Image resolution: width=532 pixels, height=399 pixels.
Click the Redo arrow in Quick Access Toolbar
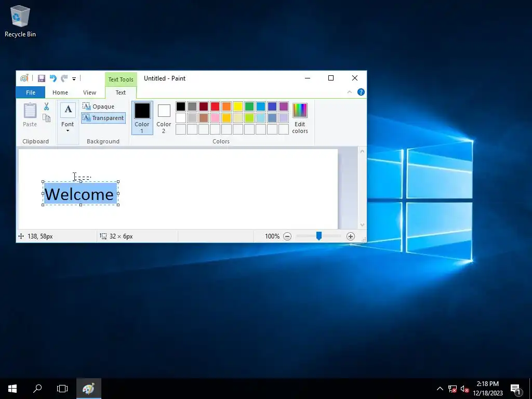click(x=64, y=78)
